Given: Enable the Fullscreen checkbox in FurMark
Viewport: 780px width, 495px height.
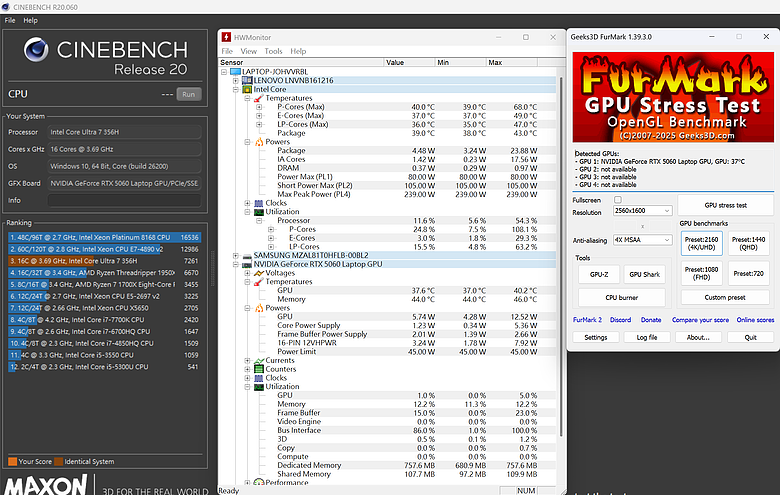Looking at the screenshot, I should click(x=618, y=200).
